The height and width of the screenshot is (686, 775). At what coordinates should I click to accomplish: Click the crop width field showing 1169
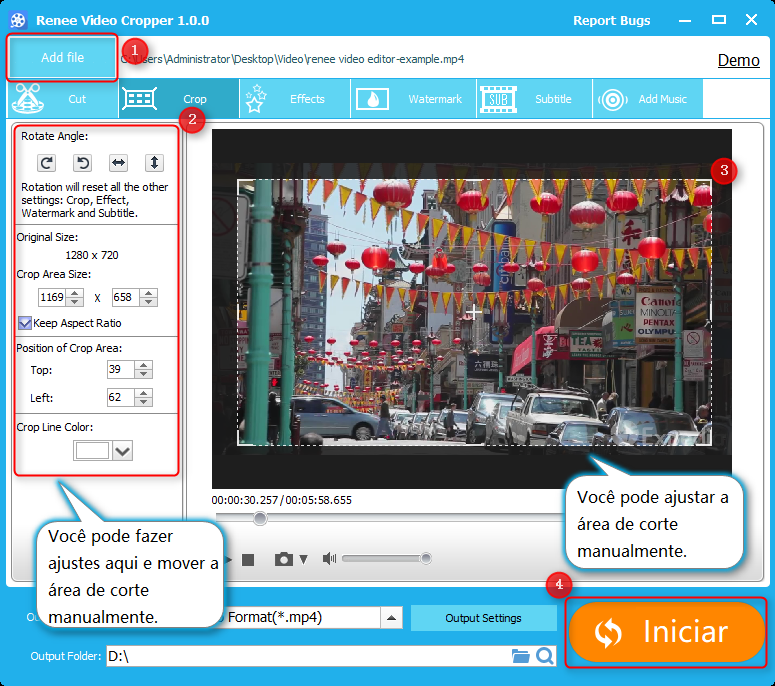[x=52, y=298]
